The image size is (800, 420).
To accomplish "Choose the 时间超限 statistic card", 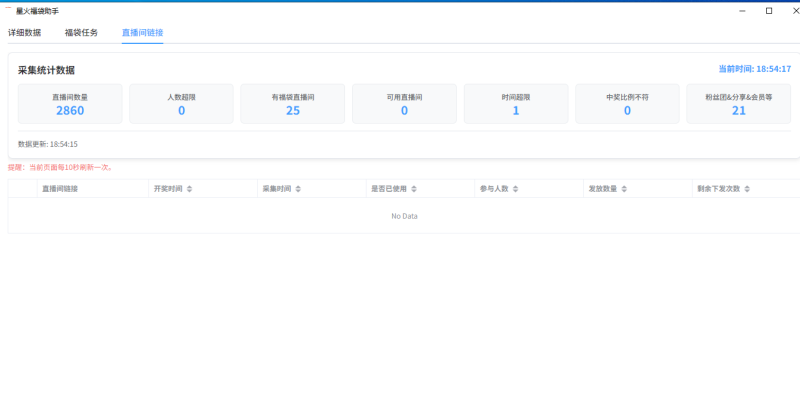I will click(516, 104).
